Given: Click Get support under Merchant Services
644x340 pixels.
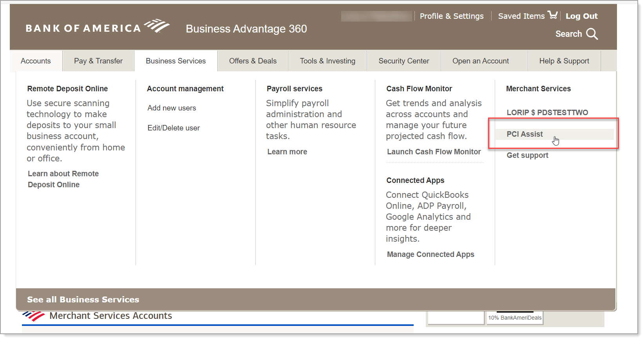Looking at the screenshot, I should tap(527, 155).
